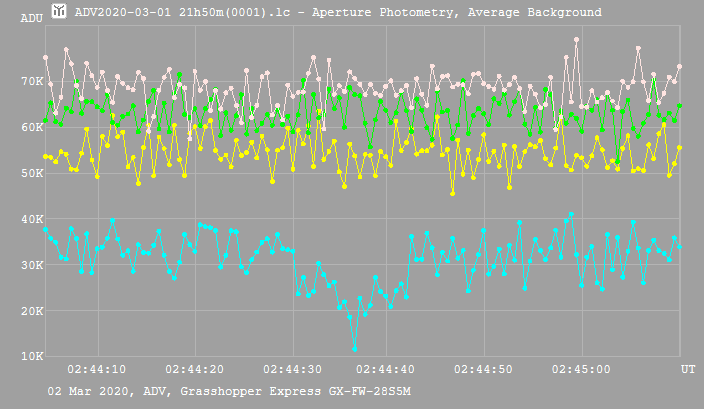Click the UT label on time axis

click(688, 370)
